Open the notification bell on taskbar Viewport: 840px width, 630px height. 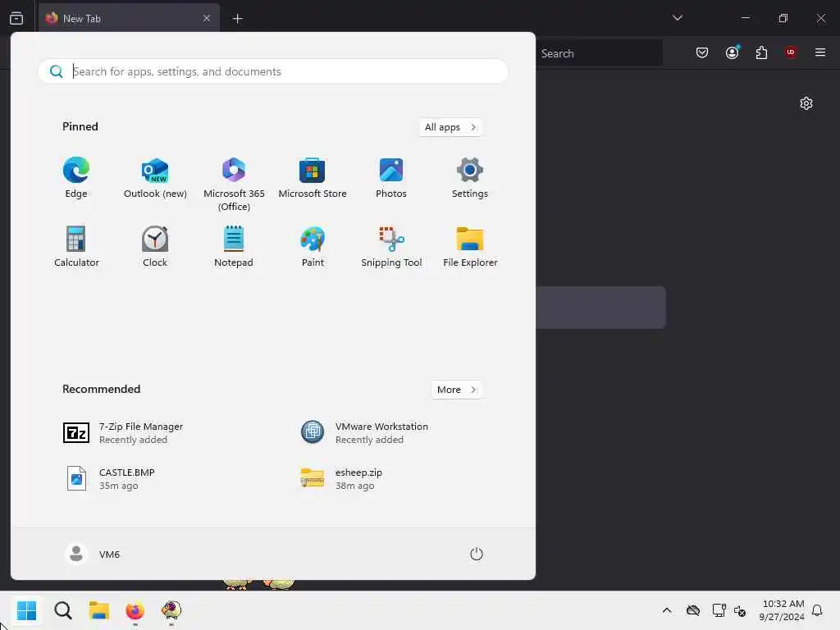tap(817, 610)
